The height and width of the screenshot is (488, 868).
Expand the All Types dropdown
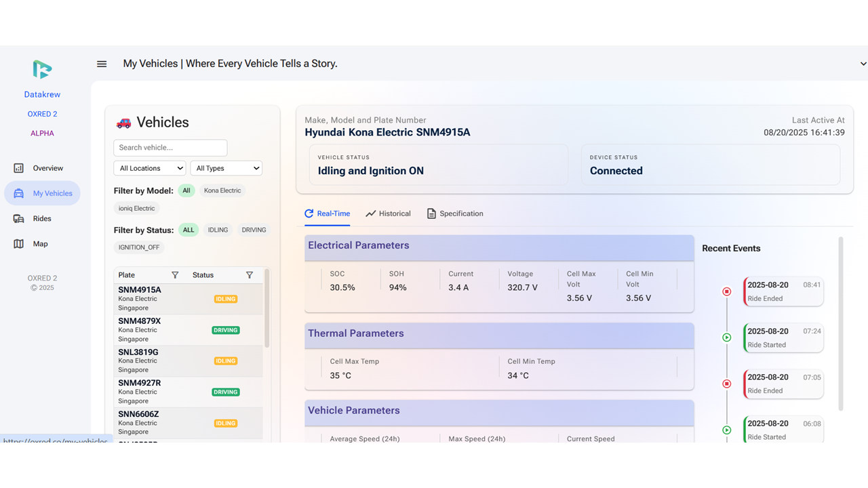(x=226, y=168)
